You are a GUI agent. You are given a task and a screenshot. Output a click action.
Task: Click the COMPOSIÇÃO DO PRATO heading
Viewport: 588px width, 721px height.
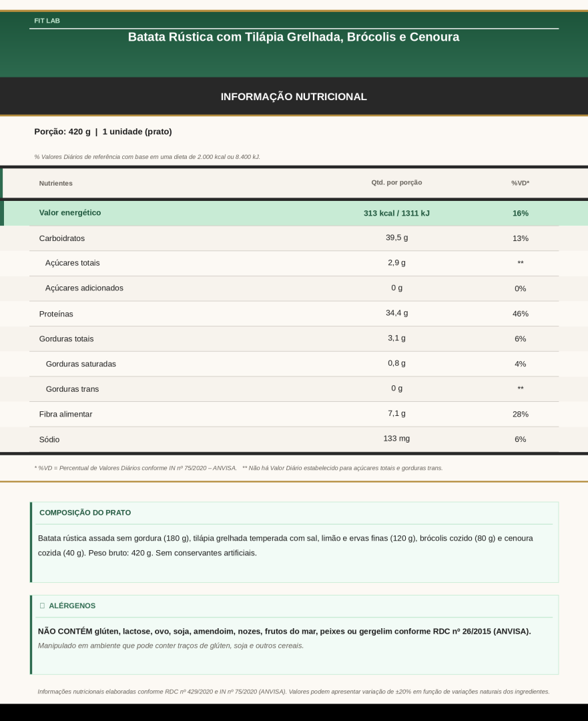point(85,512)
